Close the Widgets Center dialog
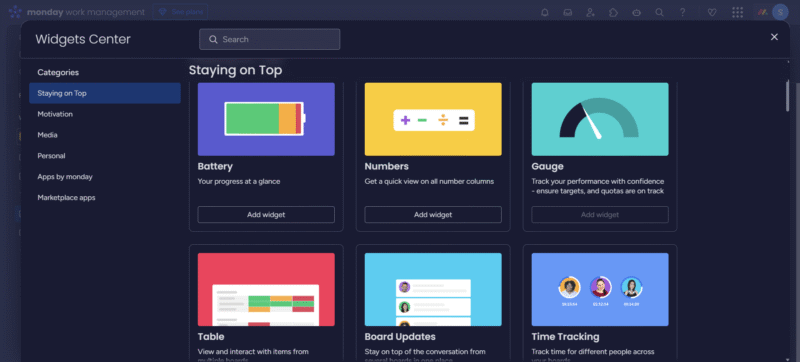800x362 pixels. tap(774, 37)
